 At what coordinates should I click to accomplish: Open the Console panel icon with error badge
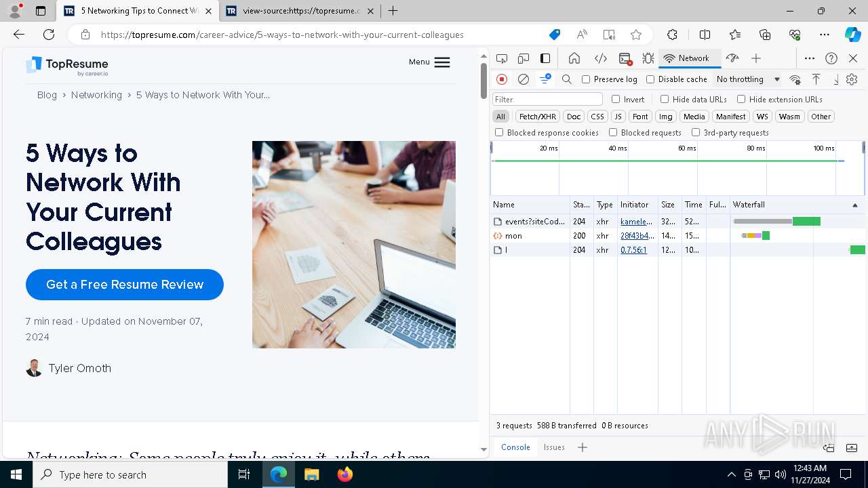click(625, 58)
